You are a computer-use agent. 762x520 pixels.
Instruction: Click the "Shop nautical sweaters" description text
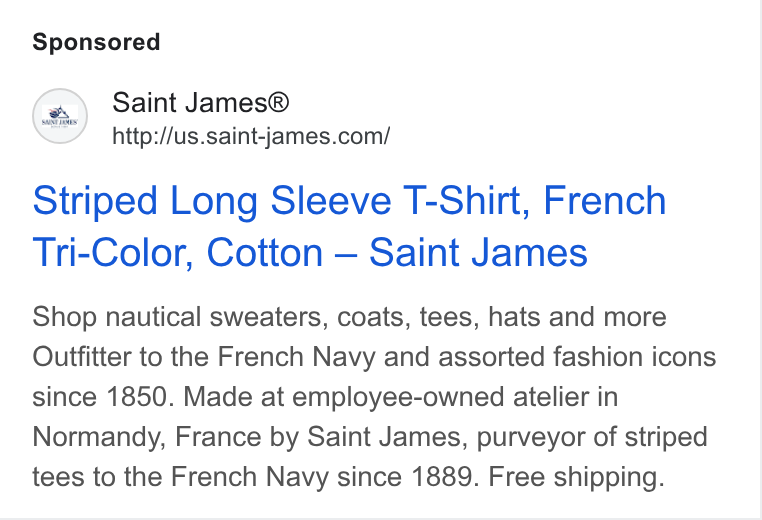pos(177,317)
